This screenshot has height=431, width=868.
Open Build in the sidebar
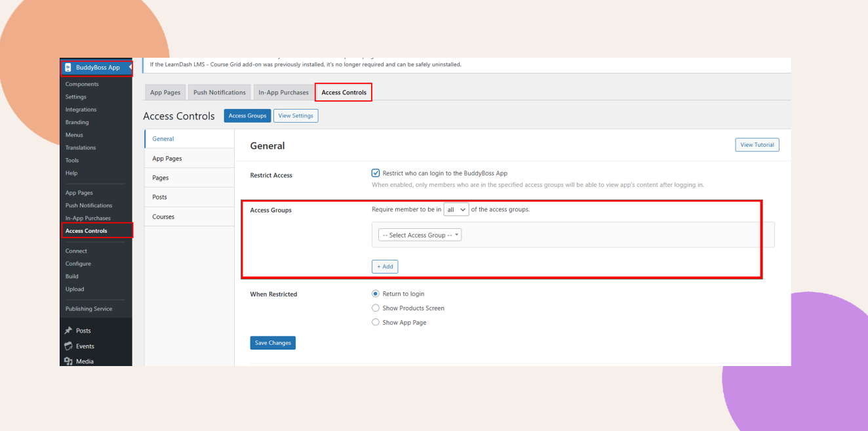[x=72, y=276]
